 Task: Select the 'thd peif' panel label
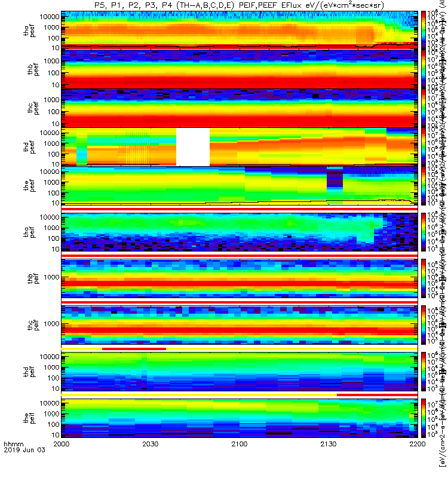29,372
